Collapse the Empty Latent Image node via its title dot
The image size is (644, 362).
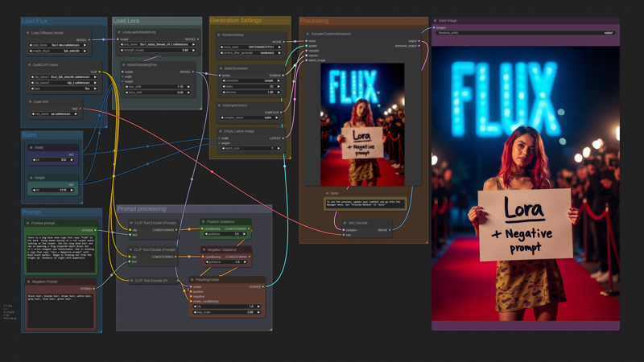(221, 131)
